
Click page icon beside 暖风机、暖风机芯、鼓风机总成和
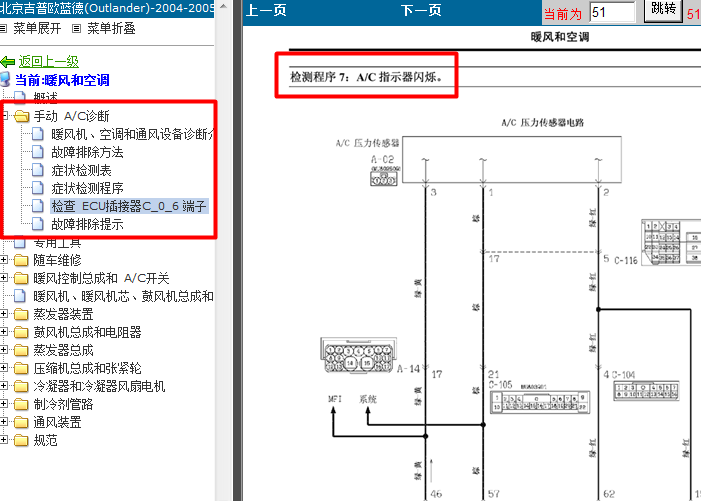pos(20,296)
